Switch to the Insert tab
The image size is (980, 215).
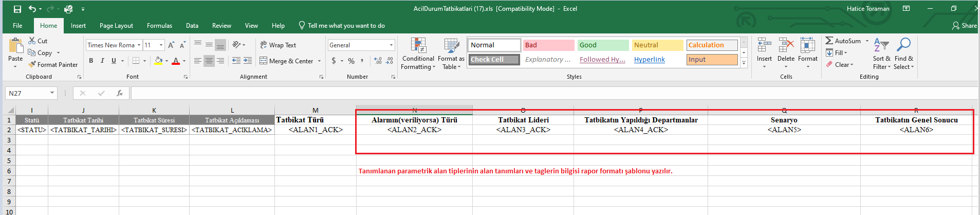(x=78, y=26)
